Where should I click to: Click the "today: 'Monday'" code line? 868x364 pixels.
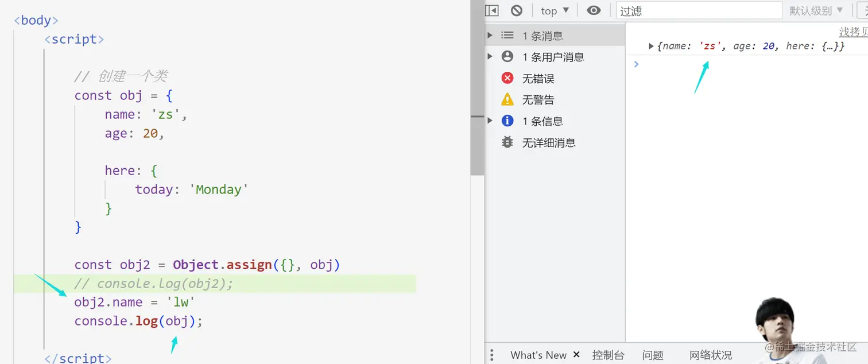coord(192,189)
